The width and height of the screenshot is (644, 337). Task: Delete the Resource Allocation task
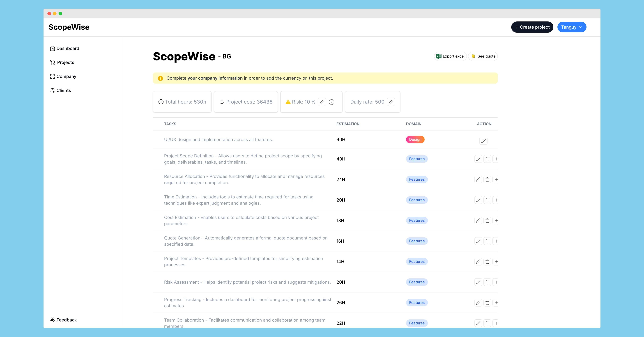(x=487, y=179)
